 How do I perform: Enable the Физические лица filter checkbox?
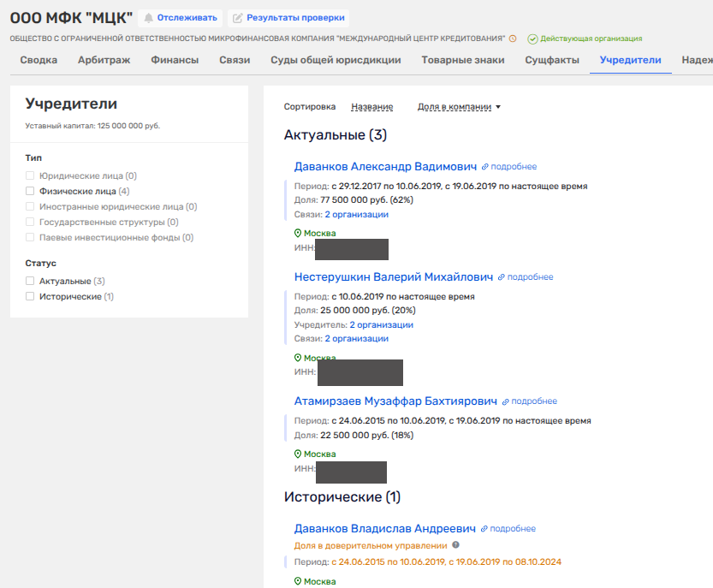pos(30,191)
